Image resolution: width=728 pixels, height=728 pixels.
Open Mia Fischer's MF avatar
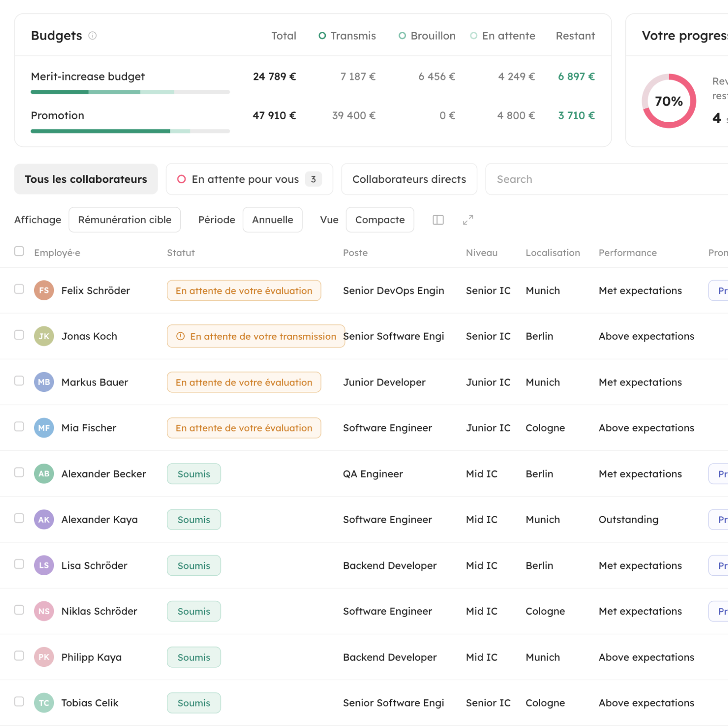[x=44, y=428]
